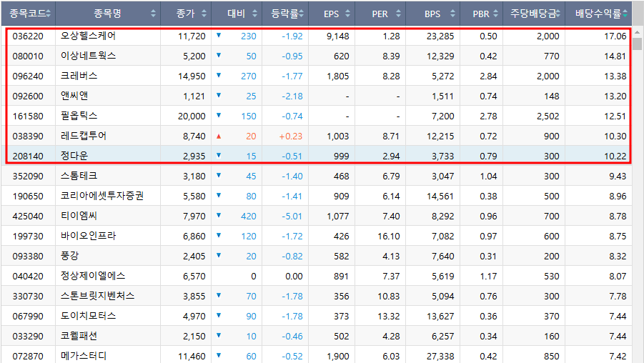This screenshot has height=363, width=644.
Task: Sort by the 대비 column header
Action: 237,14
